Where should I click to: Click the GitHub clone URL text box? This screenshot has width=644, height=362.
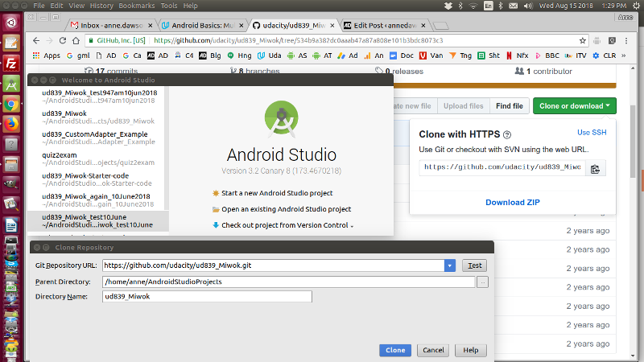tap(502, 167)
